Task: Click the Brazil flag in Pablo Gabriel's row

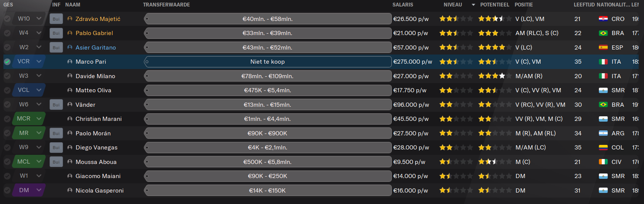Action: [x=603, y=33]
